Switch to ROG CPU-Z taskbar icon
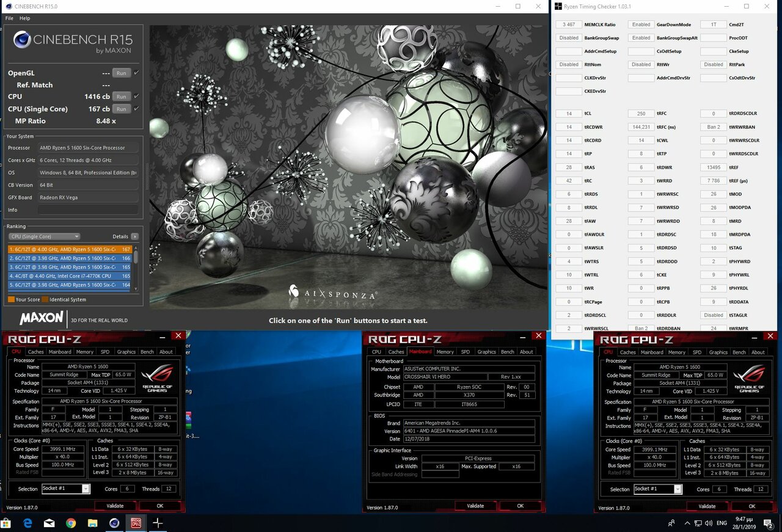The image size is (782, 532). point(136,523)
